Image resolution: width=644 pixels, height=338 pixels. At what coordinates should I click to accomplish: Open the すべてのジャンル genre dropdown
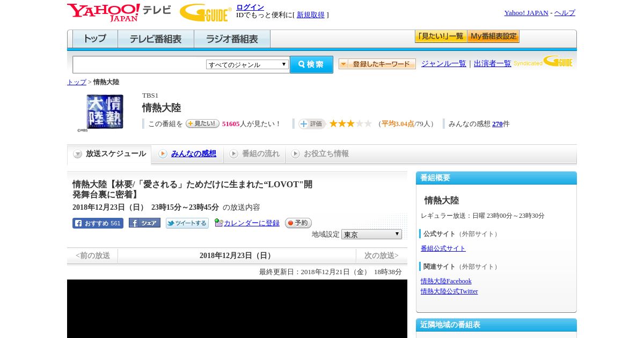[247, 64]
